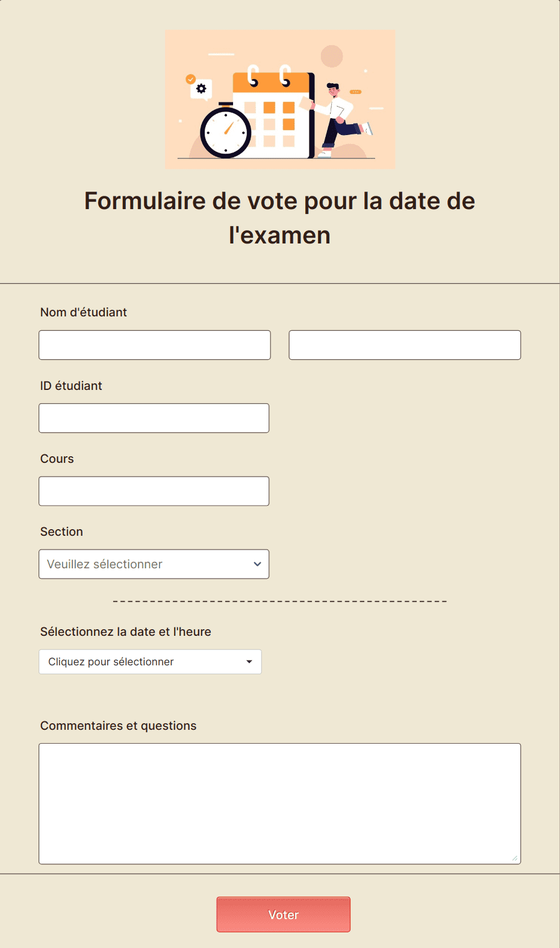560x948 pixels.
Task: Select the ID étudiant text field
Action: (x=154, y=418)
